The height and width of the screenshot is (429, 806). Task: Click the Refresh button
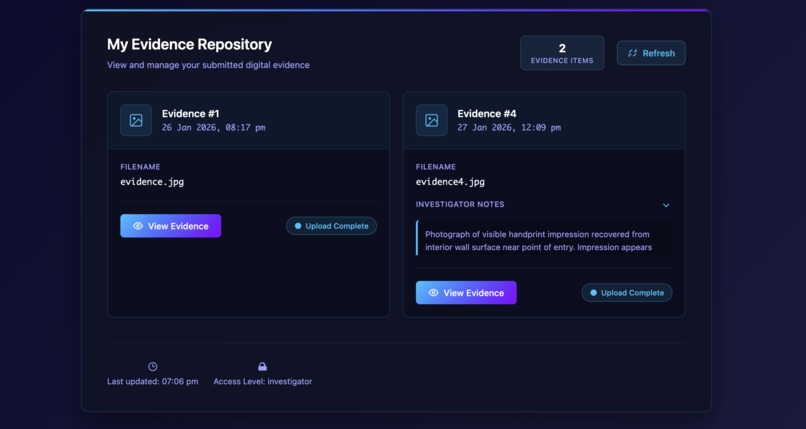pos(651,53)
